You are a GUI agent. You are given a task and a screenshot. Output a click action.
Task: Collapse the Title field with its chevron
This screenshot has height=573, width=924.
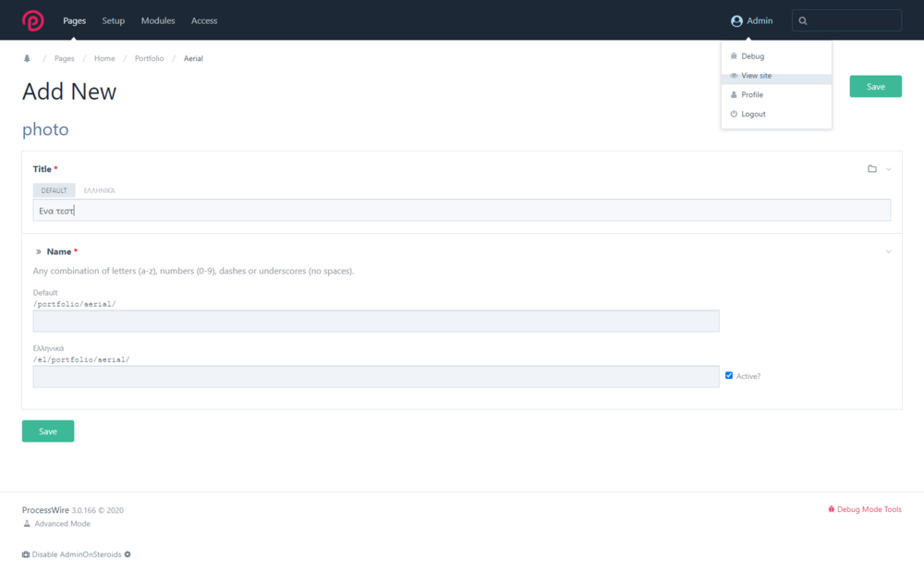(889, 169)
